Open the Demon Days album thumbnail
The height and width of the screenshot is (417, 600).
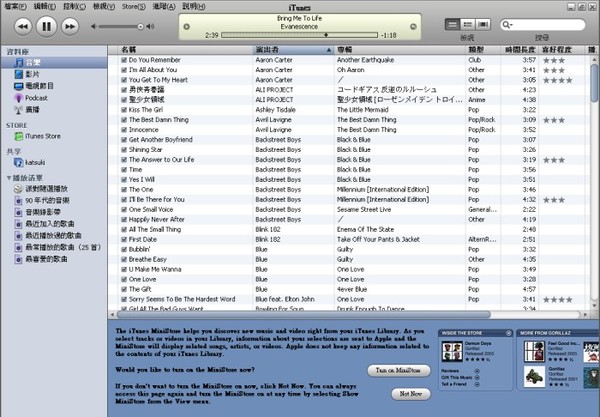(452, 352)
